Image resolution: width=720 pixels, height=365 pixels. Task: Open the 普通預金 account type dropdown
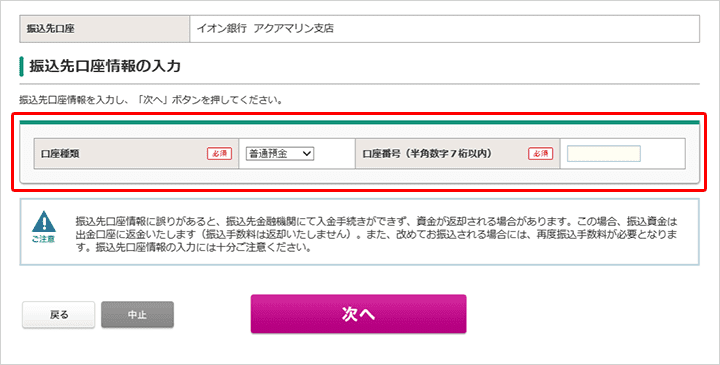coord(280,154)
